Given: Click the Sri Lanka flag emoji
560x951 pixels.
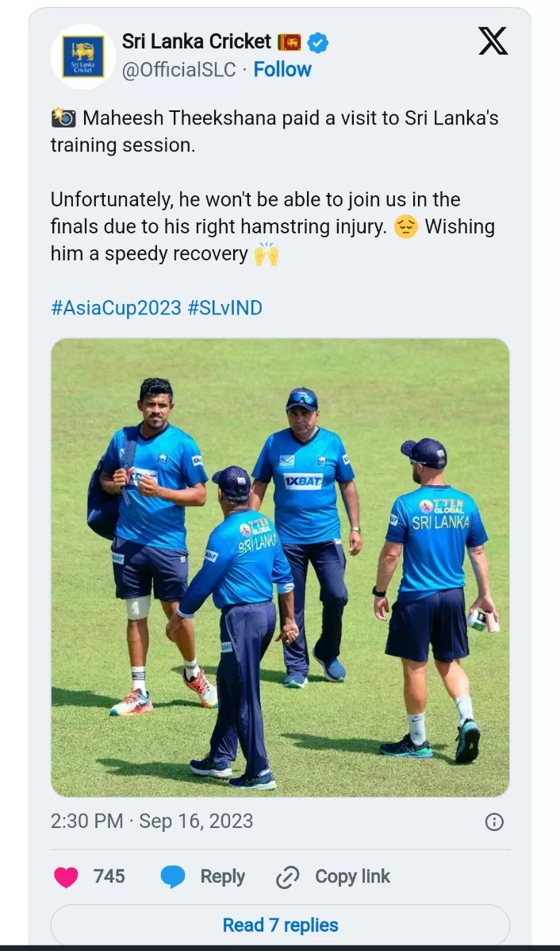Looking at the screenshot, I should coord(289,42).
